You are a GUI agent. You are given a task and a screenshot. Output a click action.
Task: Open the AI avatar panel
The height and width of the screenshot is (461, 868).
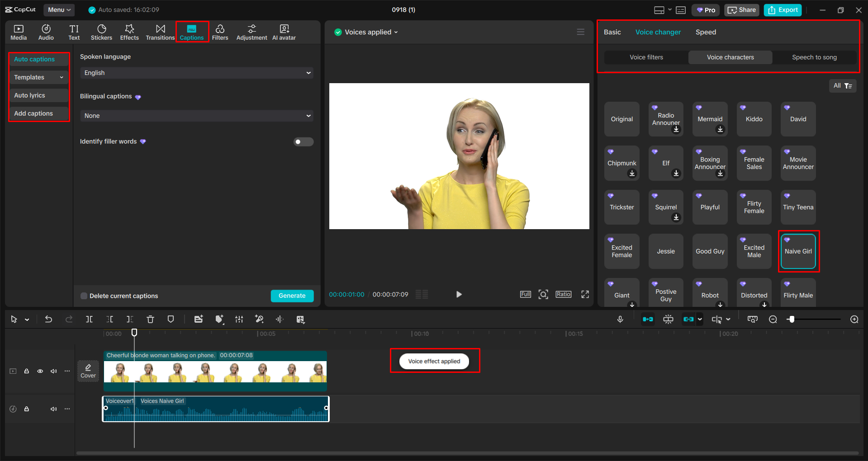(x=284, y=32)
